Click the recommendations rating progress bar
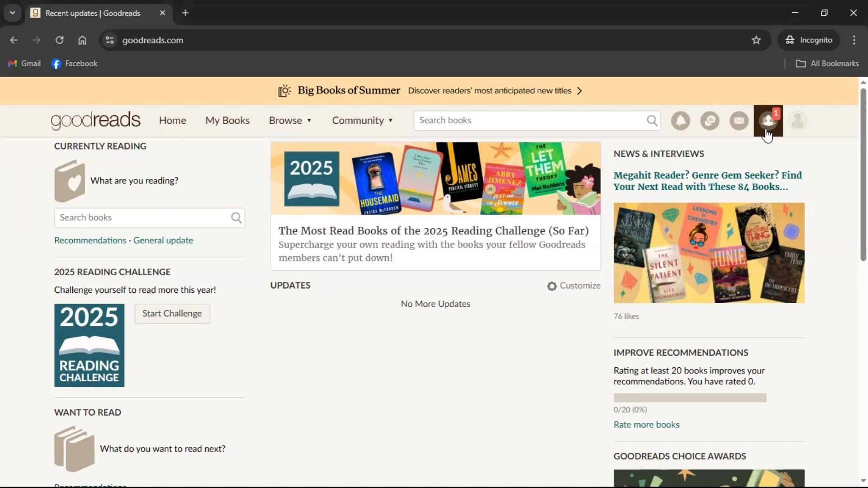 (x=689, y=398)
